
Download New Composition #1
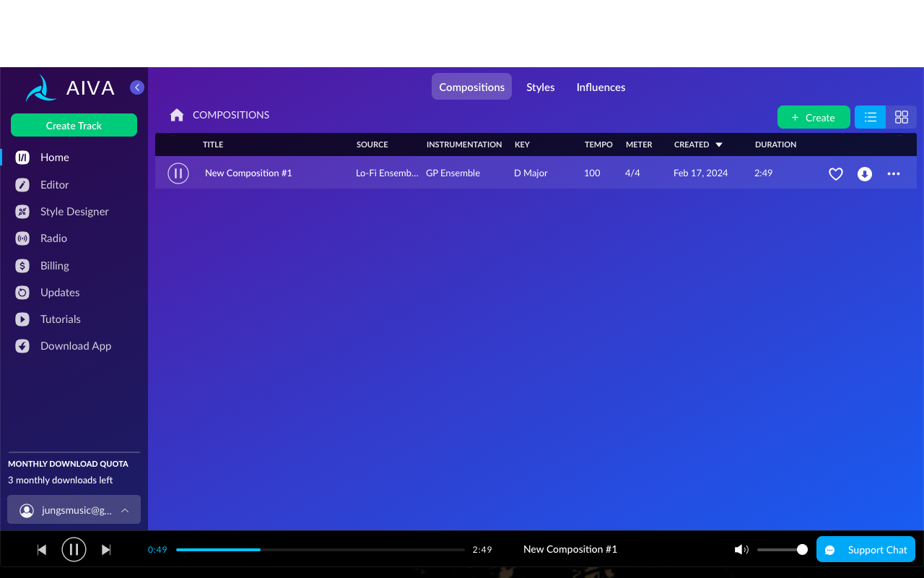pos(865,174)
